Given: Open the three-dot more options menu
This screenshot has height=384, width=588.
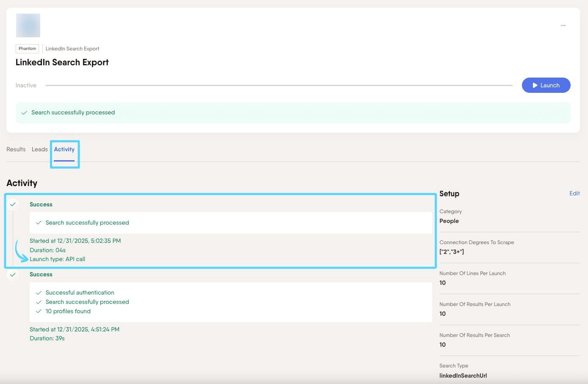Looking at the screenshot, I should click(563, 25).
